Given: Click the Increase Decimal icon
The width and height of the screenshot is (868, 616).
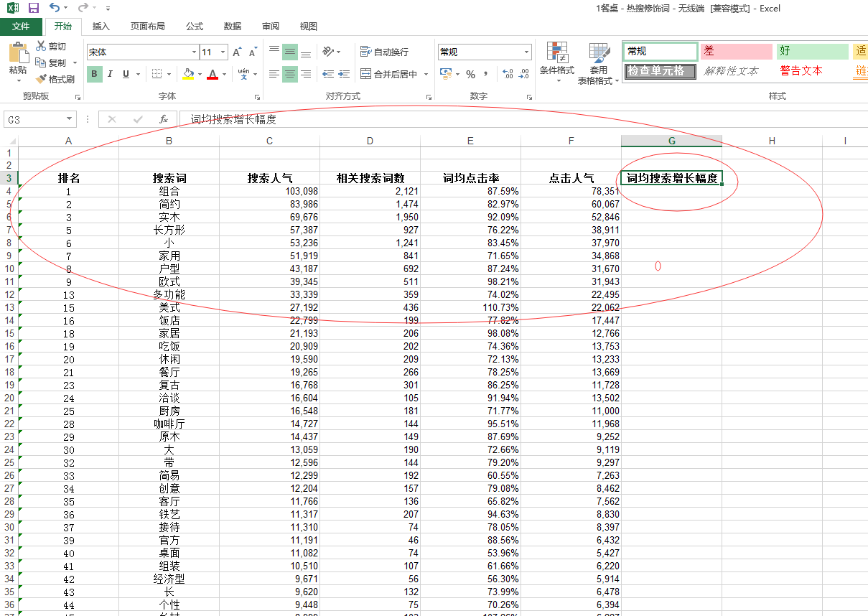Looking at the screenshot, I should click(507, 73).
